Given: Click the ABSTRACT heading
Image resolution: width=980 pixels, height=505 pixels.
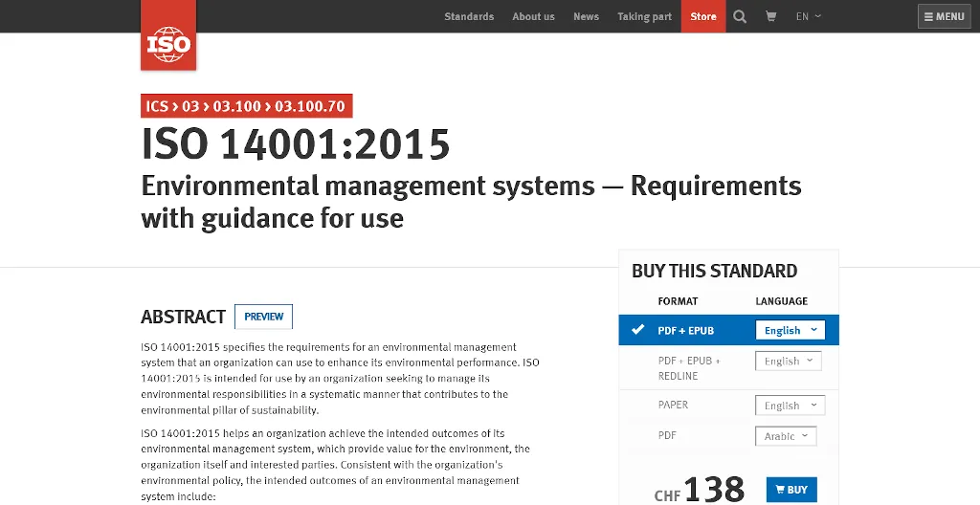Looking at the screenshot, I should 183,317.
